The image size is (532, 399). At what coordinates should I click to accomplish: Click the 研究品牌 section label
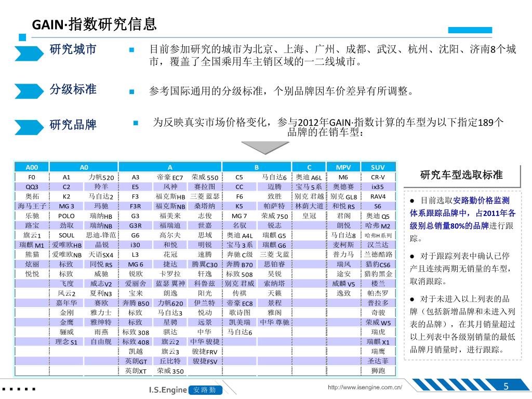click(x=73, y=125)
